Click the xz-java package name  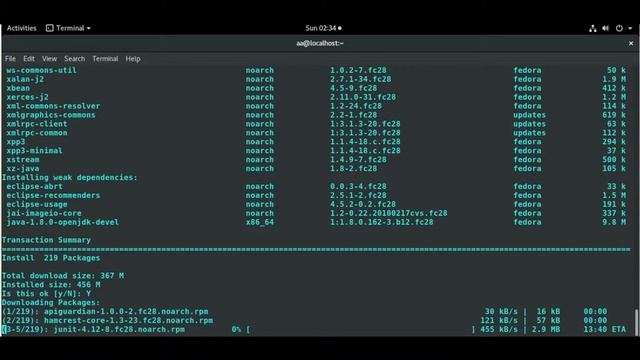(23, 169)
